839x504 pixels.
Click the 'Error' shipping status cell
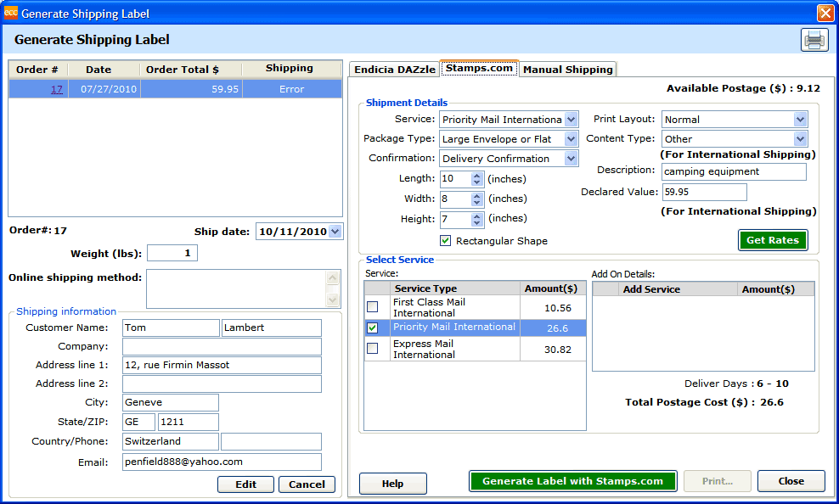(291, 89)
